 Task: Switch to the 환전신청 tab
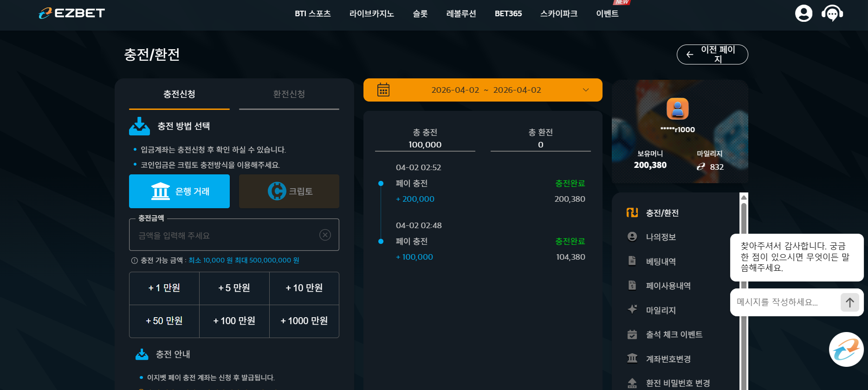(x=289, y=94)
